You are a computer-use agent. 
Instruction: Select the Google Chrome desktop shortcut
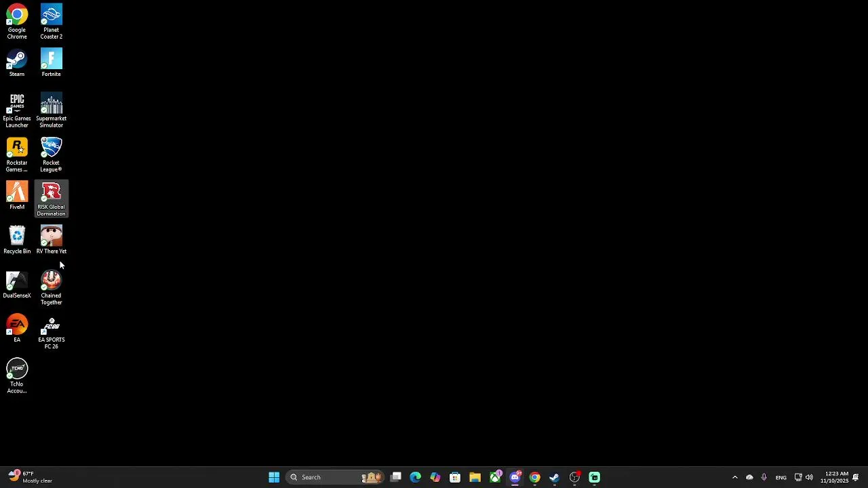[17, 21]
